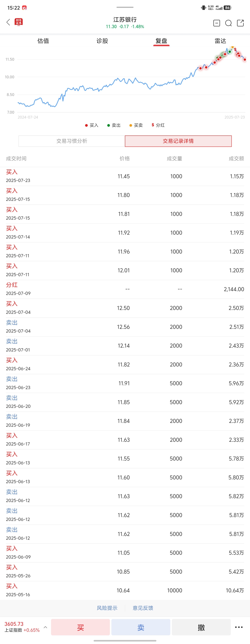Tap the rightmost red buy dot on chart
Image resolution: width=250 pixels, height=644 pixels.
coord(245,60)
